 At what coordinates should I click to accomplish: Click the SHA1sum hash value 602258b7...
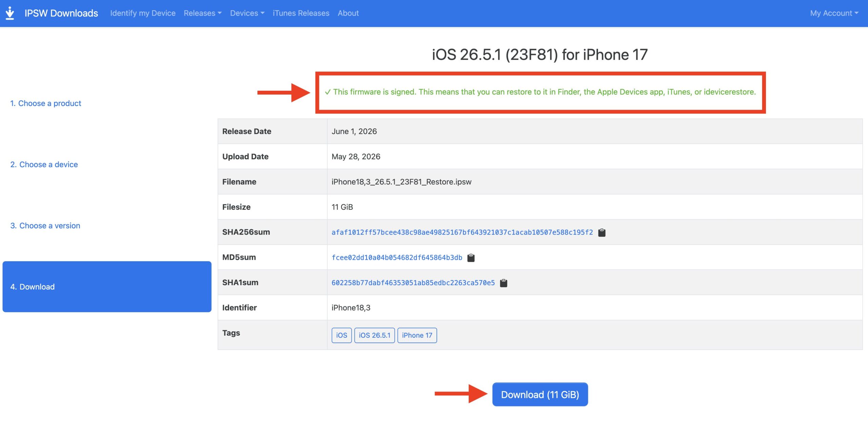[x=413, y=283]
